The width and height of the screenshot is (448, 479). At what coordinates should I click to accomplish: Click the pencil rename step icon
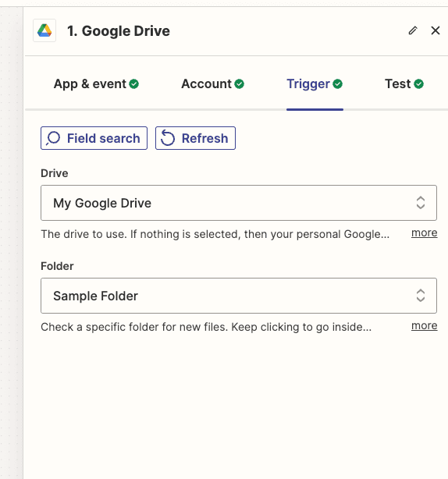pyautogui.click(x=413, y=30)
